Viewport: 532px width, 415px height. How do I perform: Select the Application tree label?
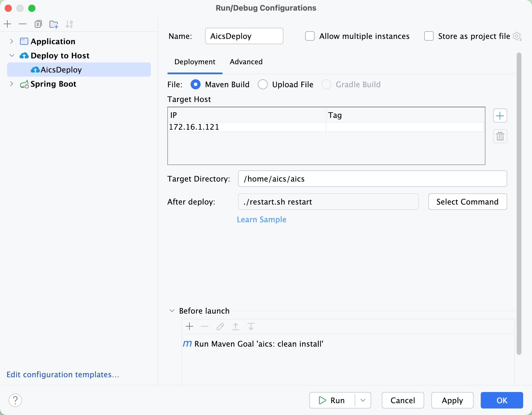pos(53,41)
